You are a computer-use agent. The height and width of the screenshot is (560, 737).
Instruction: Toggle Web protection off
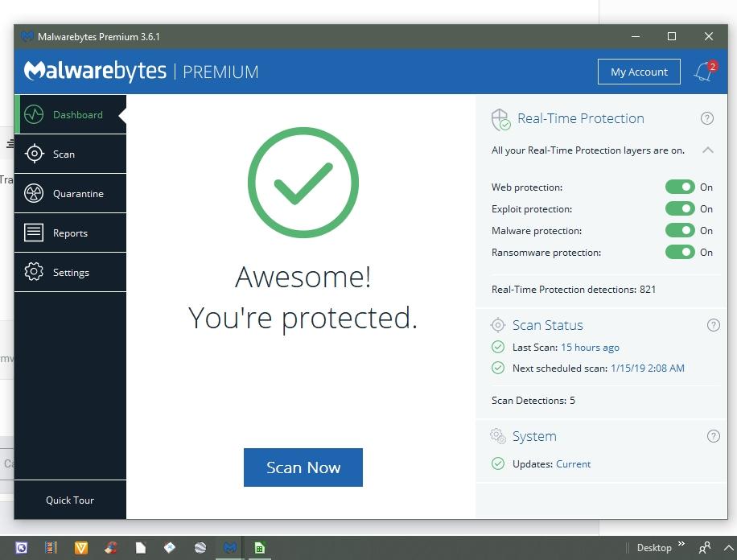point(681,187)
